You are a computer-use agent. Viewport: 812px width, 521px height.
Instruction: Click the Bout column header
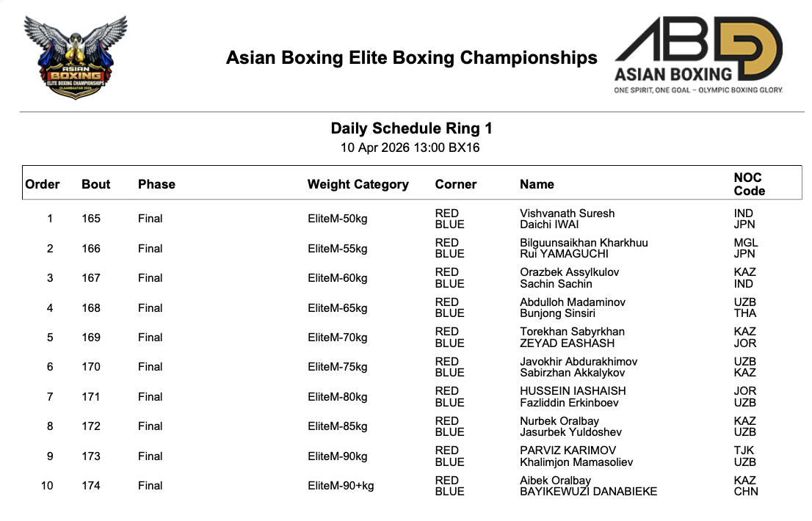(96, 184)
